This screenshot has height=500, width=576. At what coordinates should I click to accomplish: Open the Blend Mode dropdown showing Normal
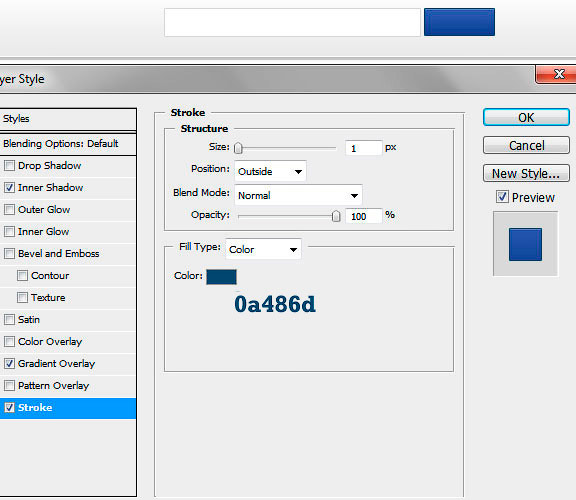click(298, 195)
